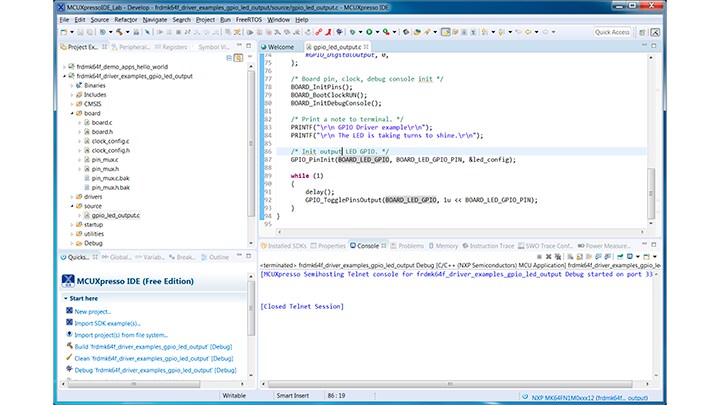This screenshot has height=405, width=720.
Task: Switch to the Problems tab
Action: click(x=411, y=245)
